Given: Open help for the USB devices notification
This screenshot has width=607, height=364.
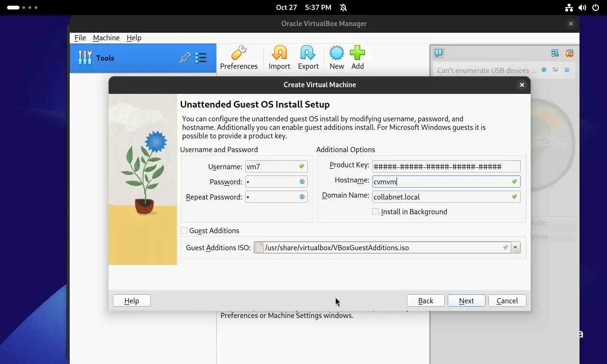Looking at the screenshot, I should point(544,70).
